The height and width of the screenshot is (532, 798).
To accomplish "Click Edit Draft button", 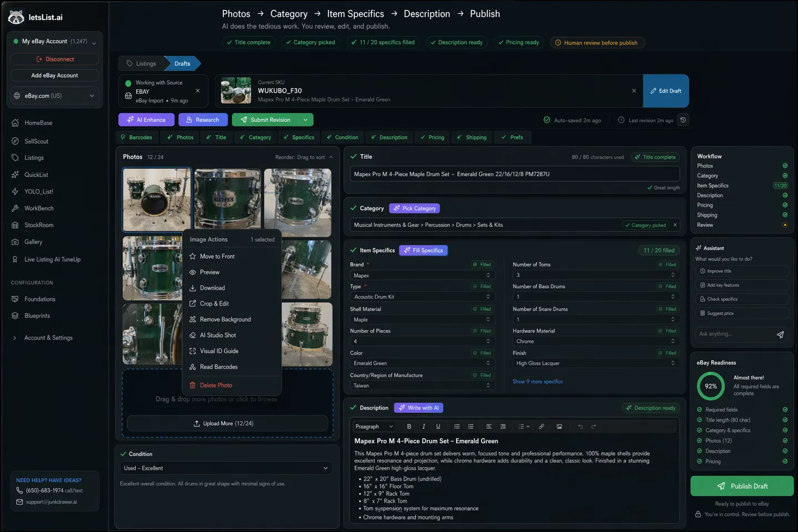I will (666, 91).
